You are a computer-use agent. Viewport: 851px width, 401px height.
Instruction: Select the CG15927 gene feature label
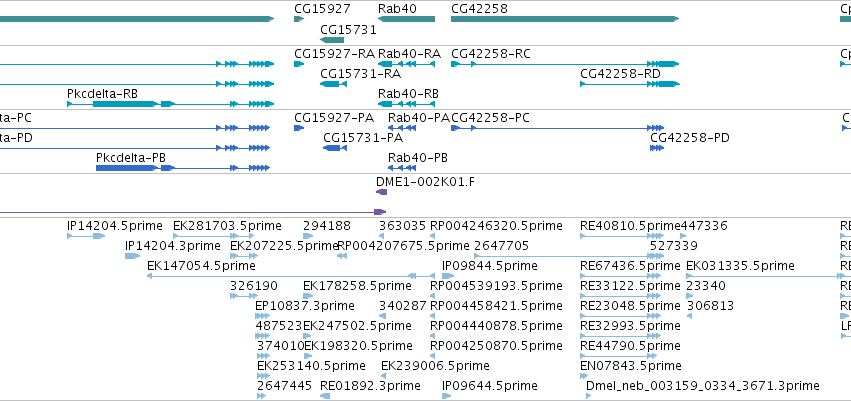(322, 9)
